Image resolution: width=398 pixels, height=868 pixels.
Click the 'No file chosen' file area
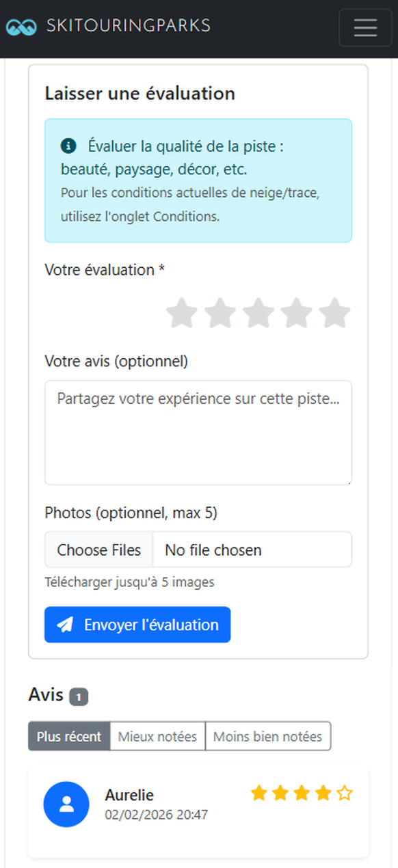(212, 550)
